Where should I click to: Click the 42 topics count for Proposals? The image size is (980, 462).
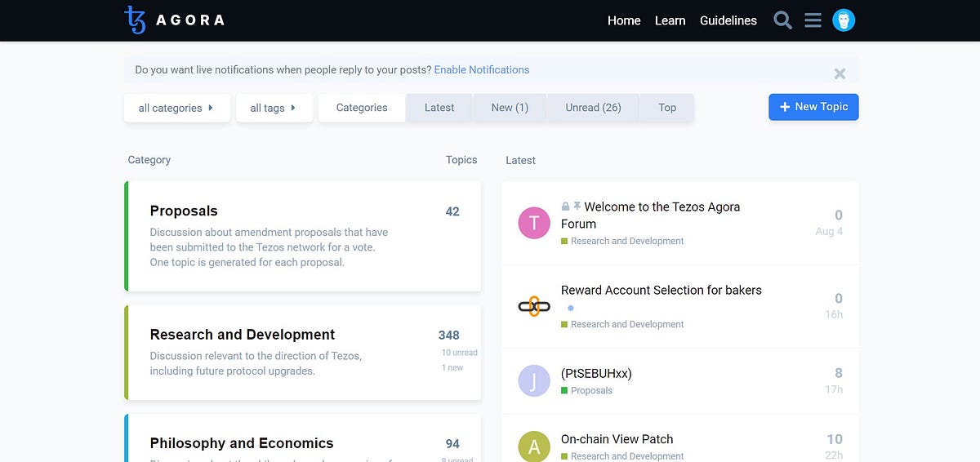452,211
